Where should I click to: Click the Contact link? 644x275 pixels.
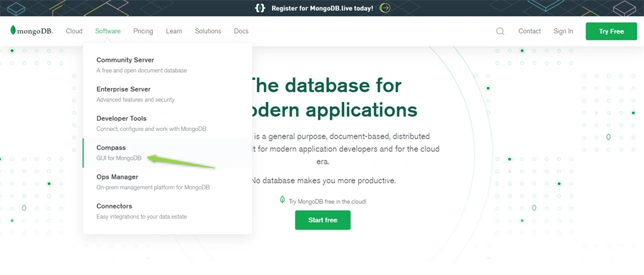(529, 31)
